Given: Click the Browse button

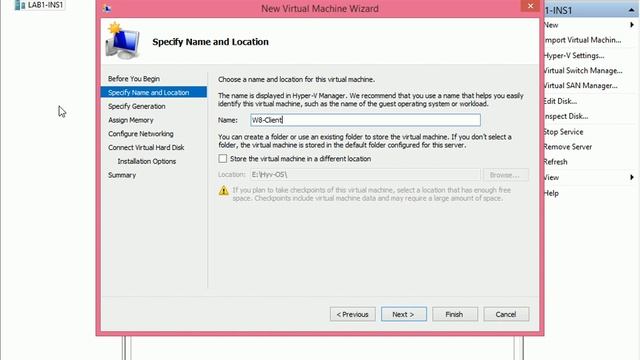Looking at the screenshot, I should (506, 175).
